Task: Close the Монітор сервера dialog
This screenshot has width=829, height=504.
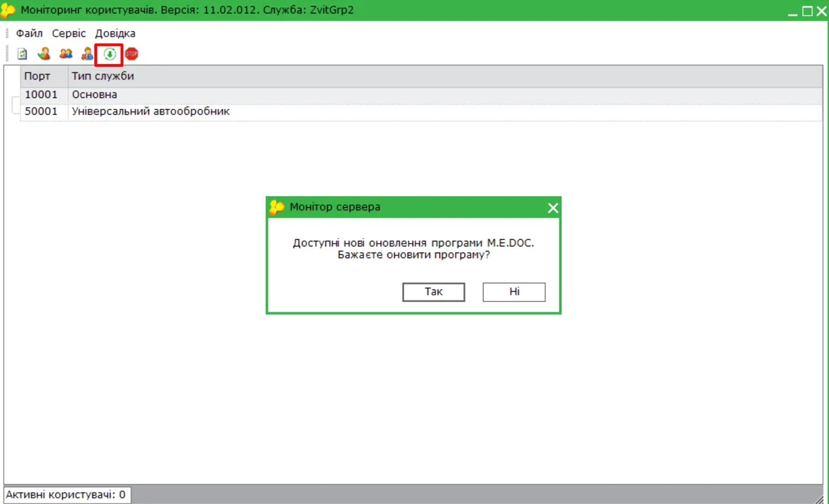Action: pos(553,208)
